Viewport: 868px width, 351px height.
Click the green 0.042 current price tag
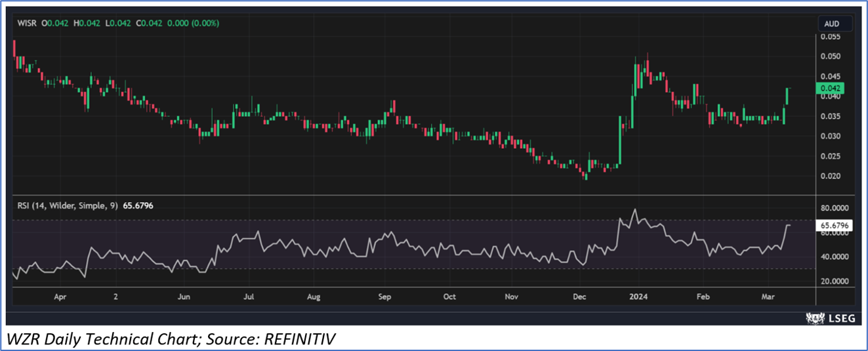(x=831, y=88)
